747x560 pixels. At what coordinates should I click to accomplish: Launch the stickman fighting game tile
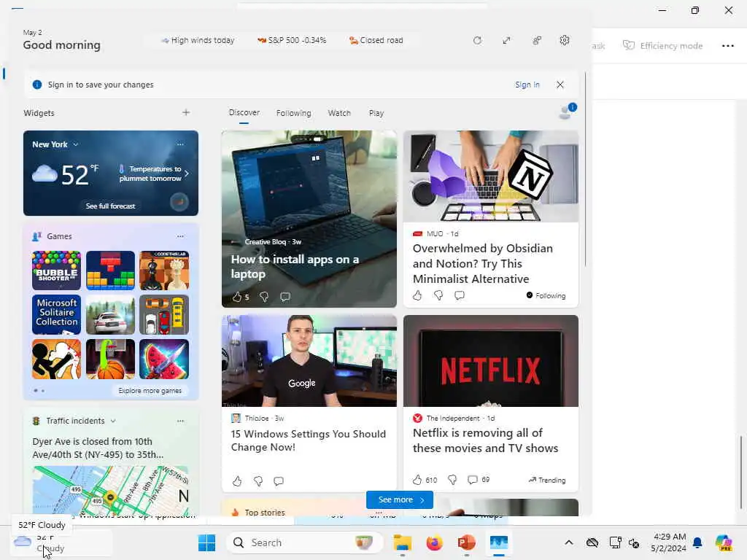click(56, 359)
